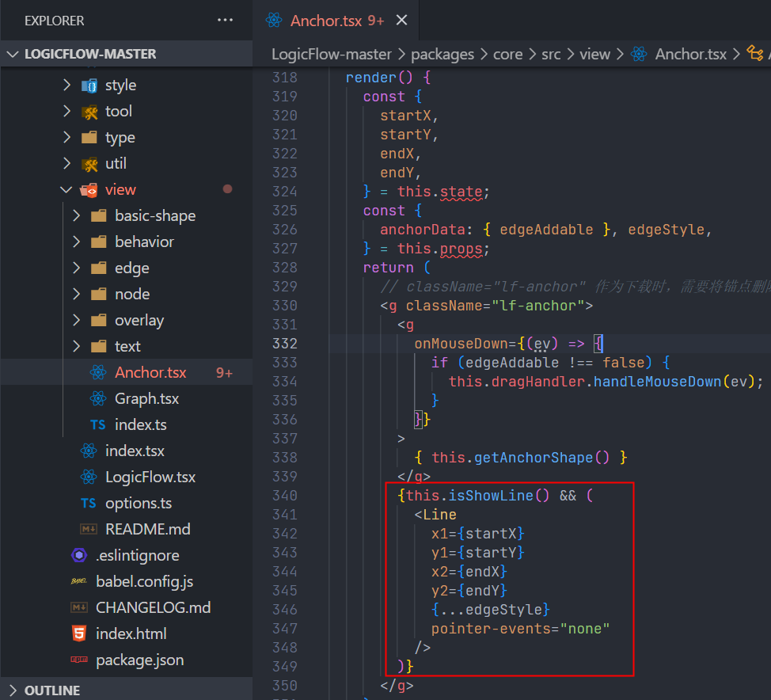
Task: Click the basic-shape folder icon
Action: click(98, 215)
